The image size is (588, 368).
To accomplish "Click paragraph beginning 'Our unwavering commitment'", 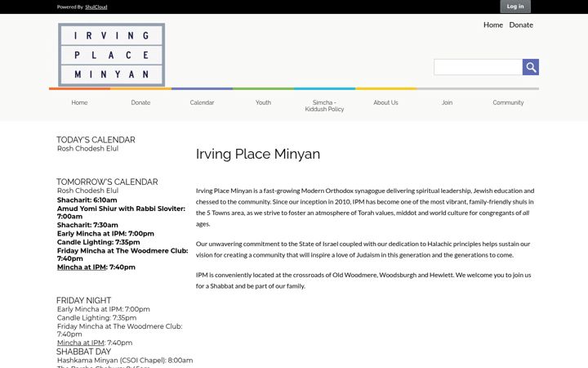I will pyautogui.click(x=363, y=249).
